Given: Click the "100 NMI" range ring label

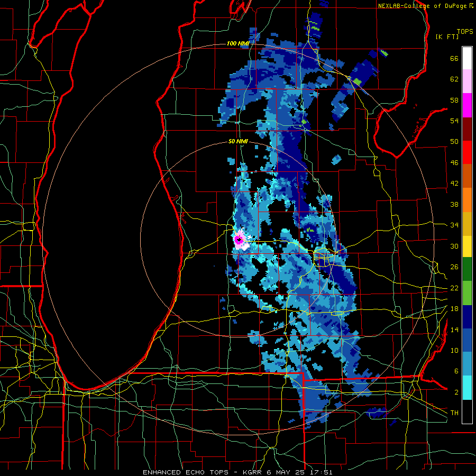Looking at the screenshot, I should 238,43.
